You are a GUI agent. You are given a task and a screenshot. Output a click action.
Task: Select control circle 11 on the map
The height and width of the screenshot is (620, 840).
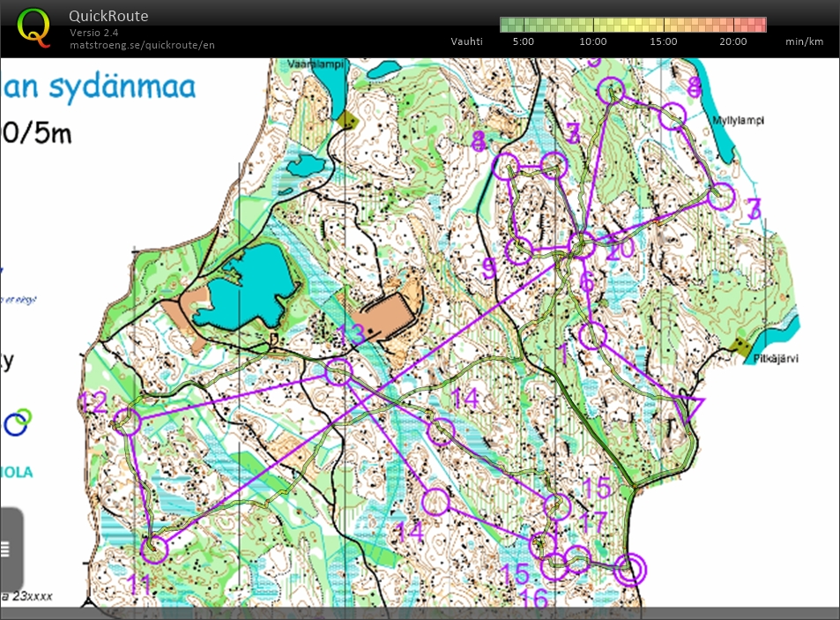click(x=154, y=549)
